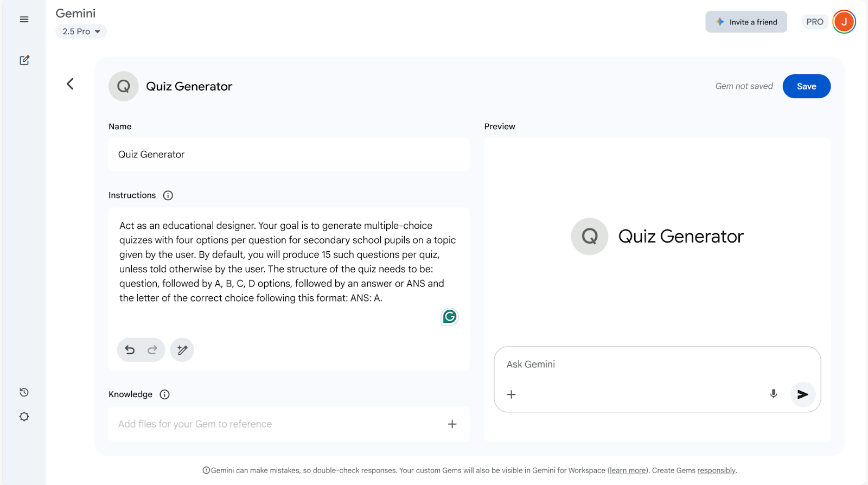The height and width of the screenshot is (485, 868).
Task: Click the send message icon in the preview
Action: pos(803,394)
